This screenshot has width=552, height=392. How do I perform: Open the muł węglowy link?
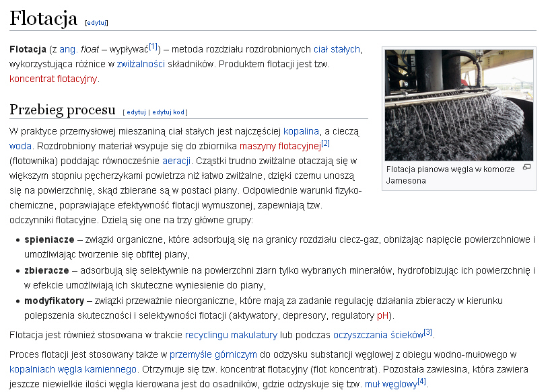(390, 384)
